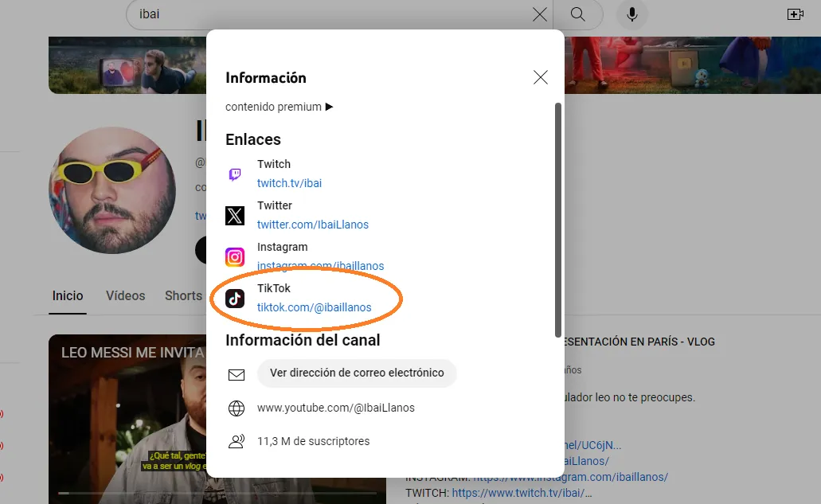Click the dialog's vertical scrollbar

click(x=558, y=220)
